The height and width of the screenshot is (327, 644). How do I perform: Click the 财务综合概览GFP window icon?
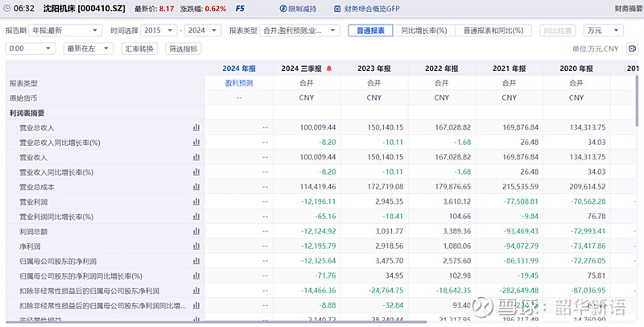[337, 9]
